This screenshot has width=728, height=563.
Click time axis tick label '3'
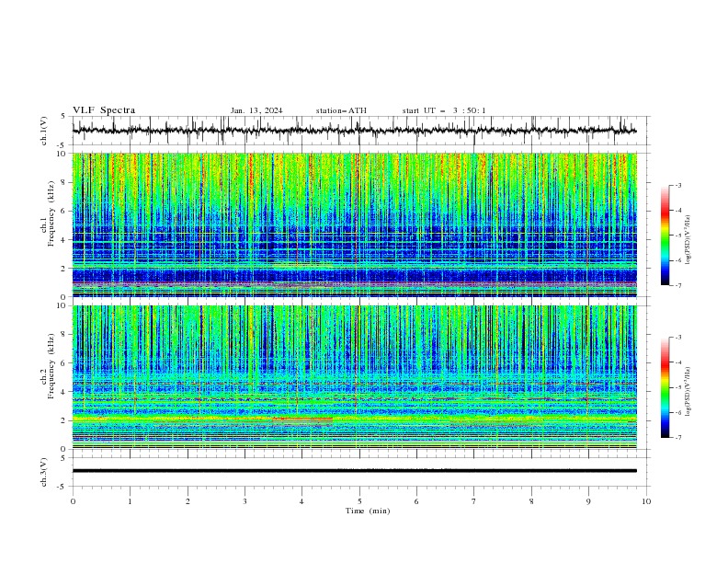(x=245, y=501)
